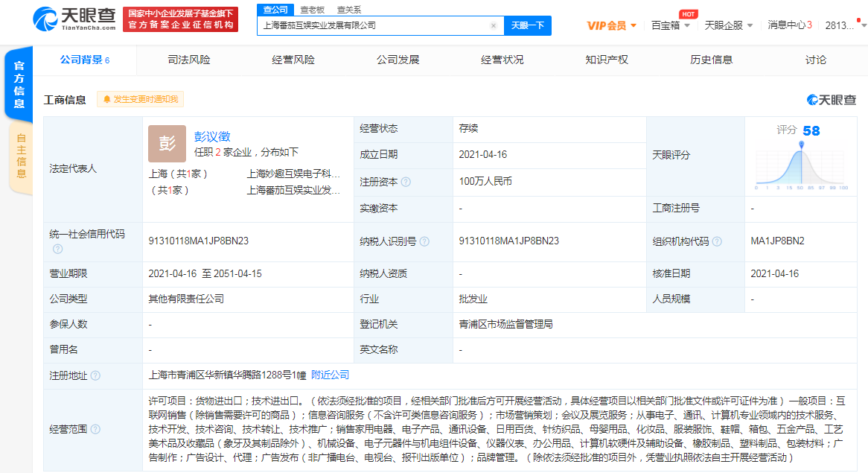This screenshot has height=473, width=868.
Task: Click the 登记机关 value 青浦区市场监督管理局
Action: click(505, 325)
